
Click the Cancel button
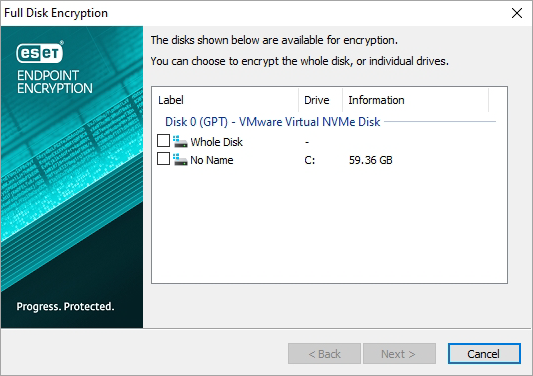point(484,354)
